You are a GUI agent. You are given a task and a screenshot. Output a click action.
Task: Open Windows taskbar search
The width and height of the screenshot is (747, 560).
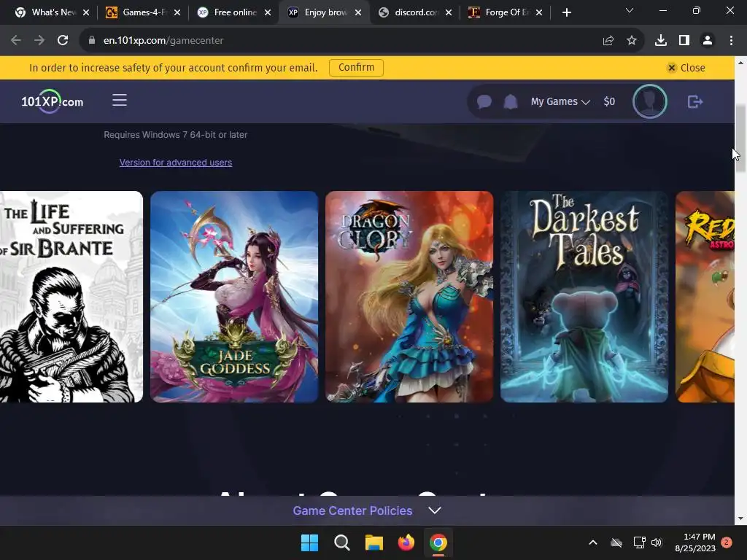[341, 542]
